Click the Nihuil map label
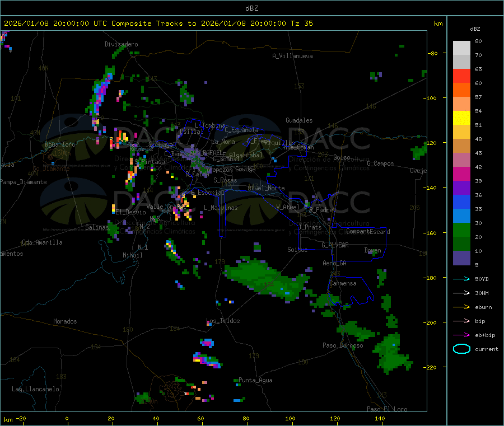This screenshot has width=504, height=426. click(x=132, y=255)
